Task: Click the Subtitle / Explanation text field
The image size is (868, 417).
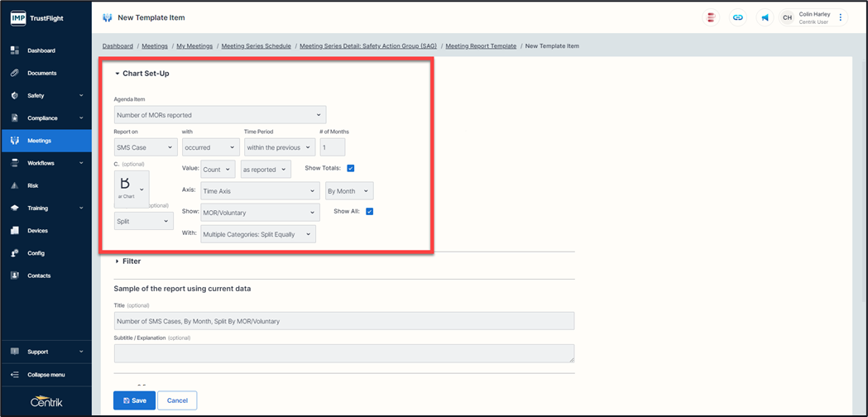Action: 343,353
